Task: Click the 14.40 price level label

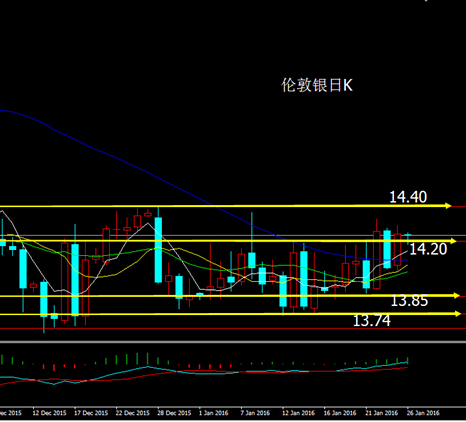Action: tap(408, 197)
